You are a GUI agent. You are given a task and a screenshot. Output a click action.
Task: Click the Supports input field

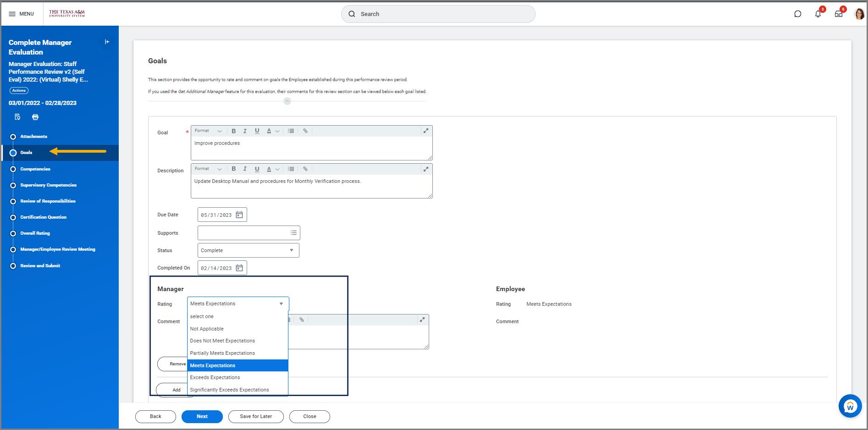click(243, 233)
